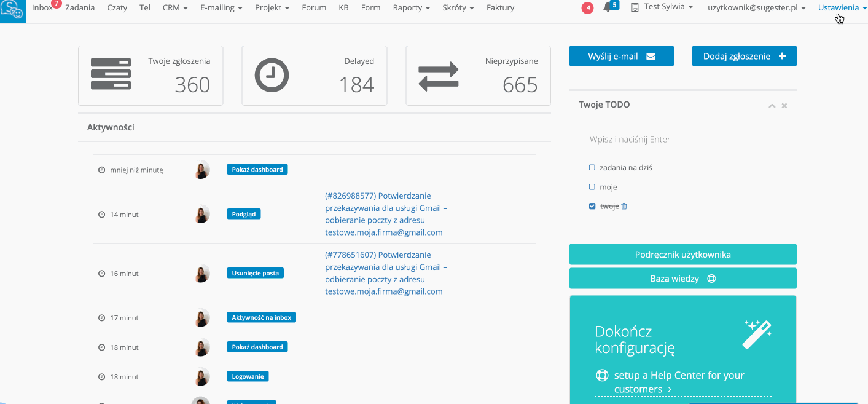
Task: Open the Inbox menu item
Action: coord(42,8)
